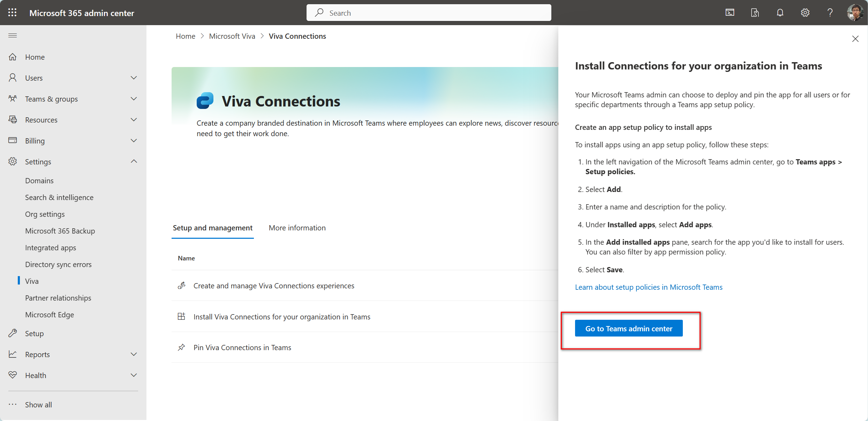Image resolution: width=868 pixels, height=421 pixels.
Task: Open the settings gear in top bar
Action: (805, 13)
